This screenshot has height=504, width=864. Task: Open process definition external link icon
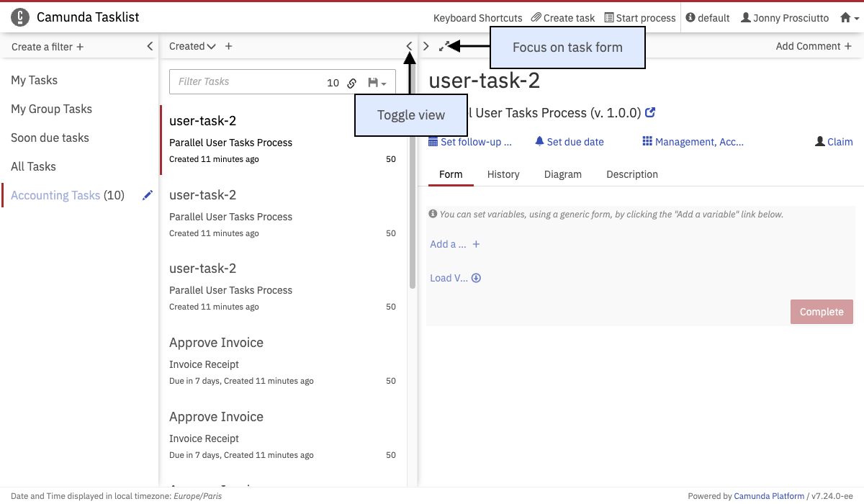650,113
